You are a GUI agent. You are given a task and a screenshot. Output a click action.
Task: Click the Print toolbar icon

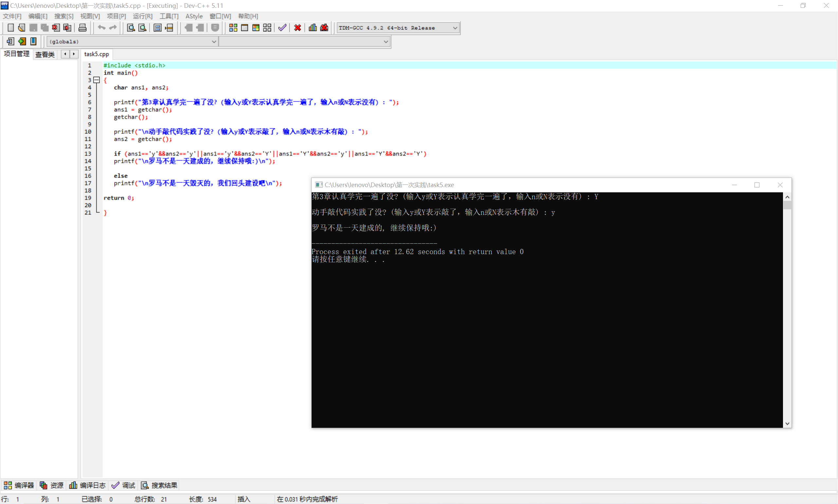pyautogui.click(x=82, y=28)
